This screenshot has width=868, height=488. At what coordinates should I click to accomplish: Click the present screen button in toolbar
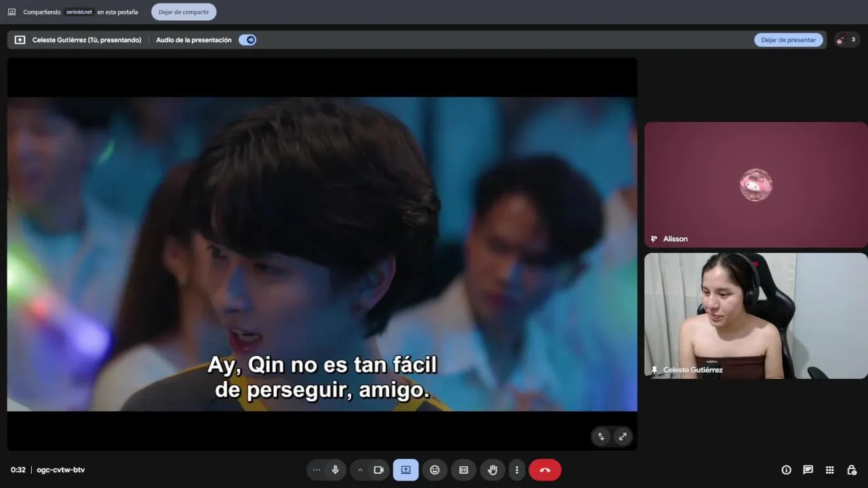coord(406,470)
